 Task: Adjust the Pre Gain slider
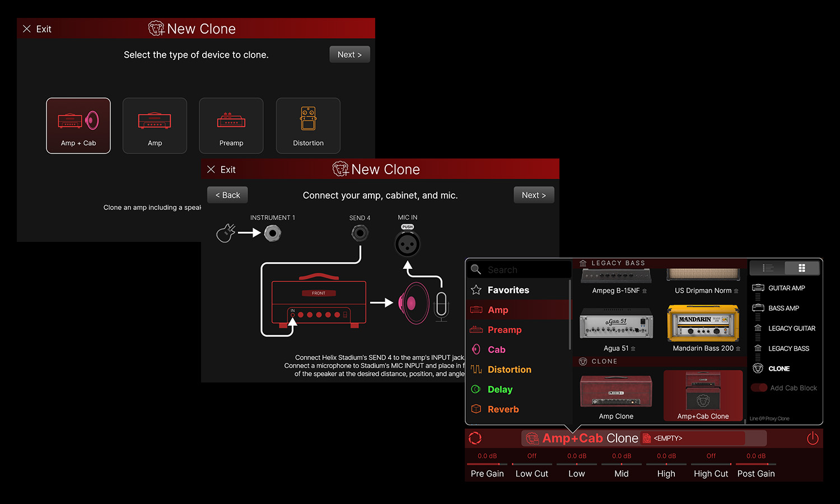487,464
